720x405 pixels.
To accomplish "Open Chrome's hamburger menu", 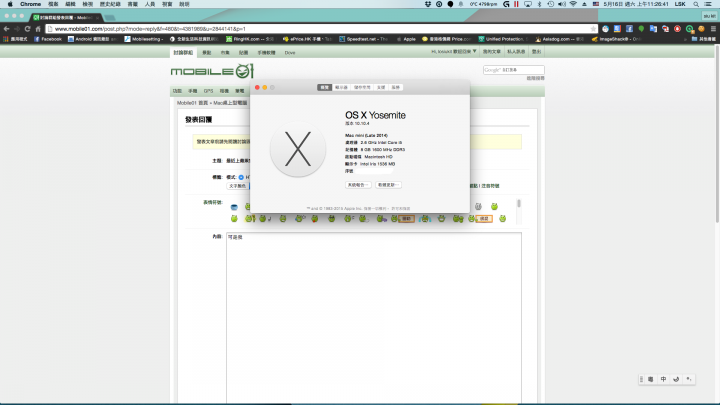I will 713,28.
